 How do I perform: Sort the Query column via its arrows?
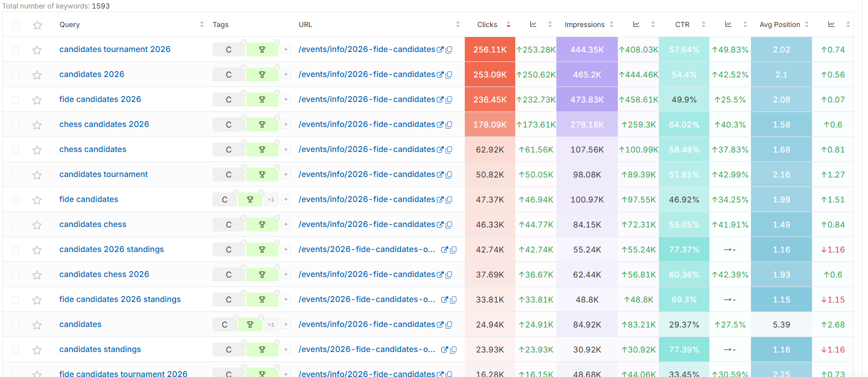point(202,24)
